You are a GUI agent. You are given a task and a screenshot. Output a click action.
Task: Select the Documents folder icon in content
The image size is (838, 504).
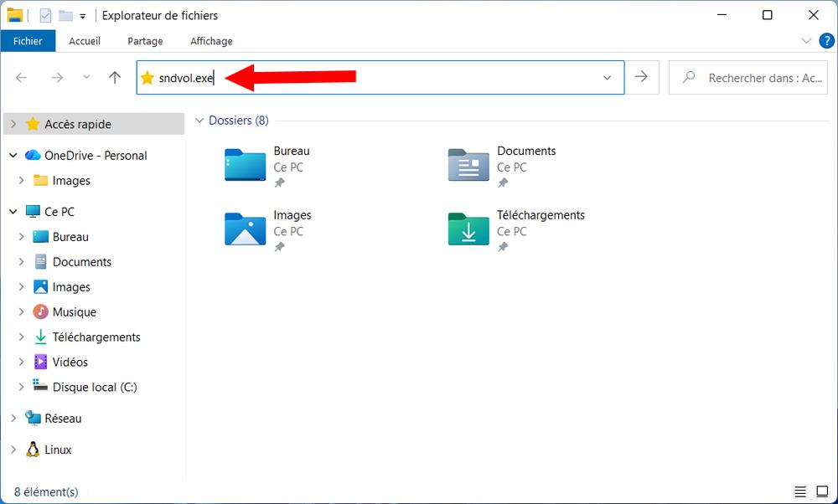[468, 165]
